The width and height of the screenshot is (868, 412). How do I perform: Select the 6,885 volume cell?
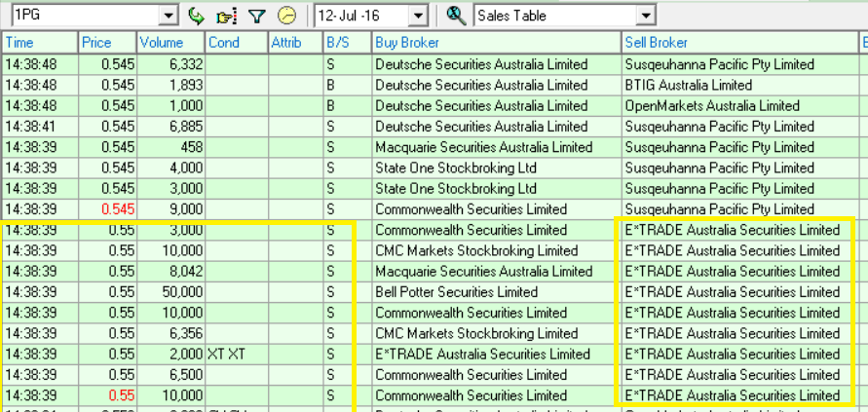pyautogui.click(x=170, y=127)
